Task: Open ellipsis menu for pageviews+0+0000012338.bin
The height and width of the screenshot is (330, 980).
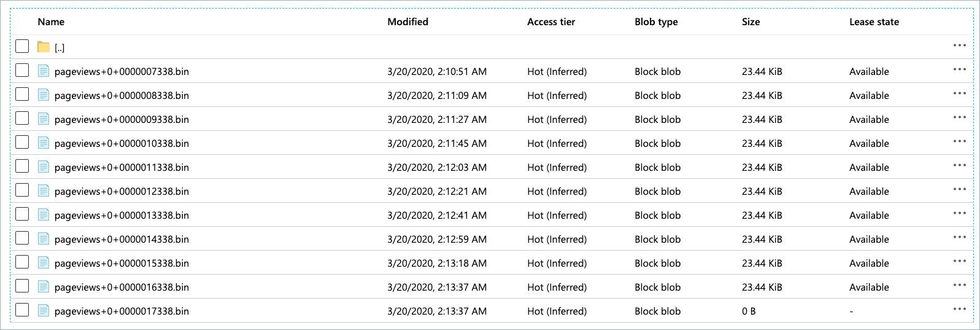Action: 959,189
